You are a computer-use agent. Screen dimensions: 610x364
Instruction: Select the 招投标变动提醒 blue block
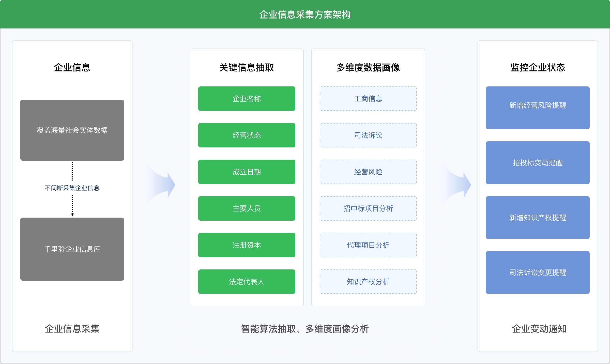tap(538, 163)
